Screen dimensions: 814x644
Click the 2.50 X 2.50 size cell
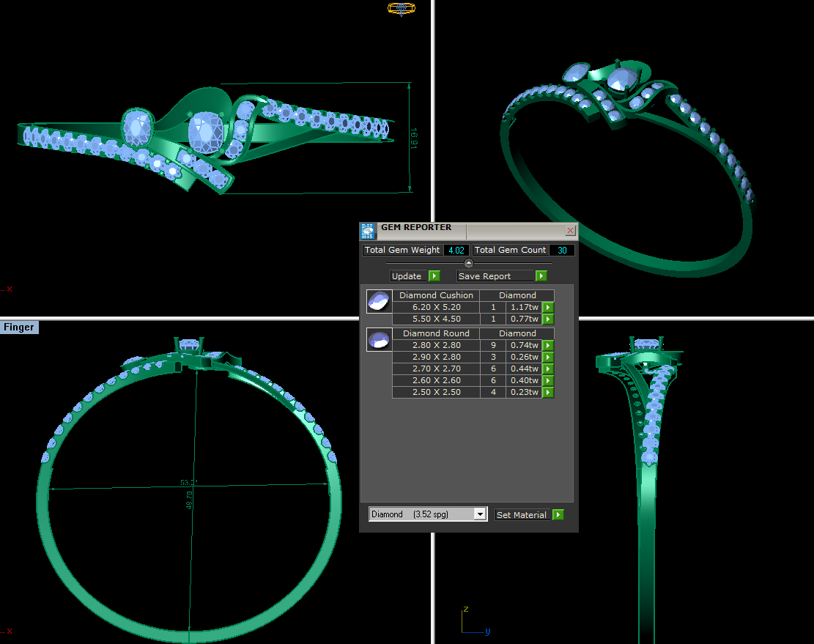(x=436, y=392)
